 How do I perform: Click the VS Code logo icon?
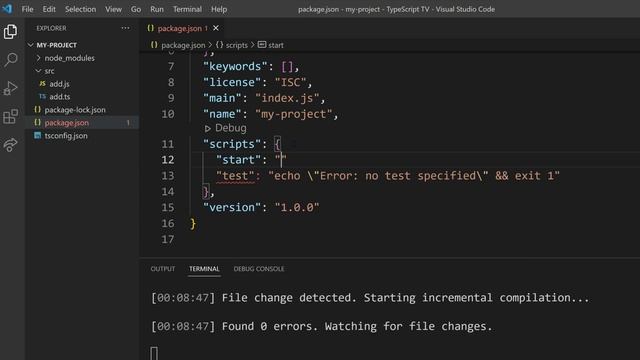tap(7, 9)
